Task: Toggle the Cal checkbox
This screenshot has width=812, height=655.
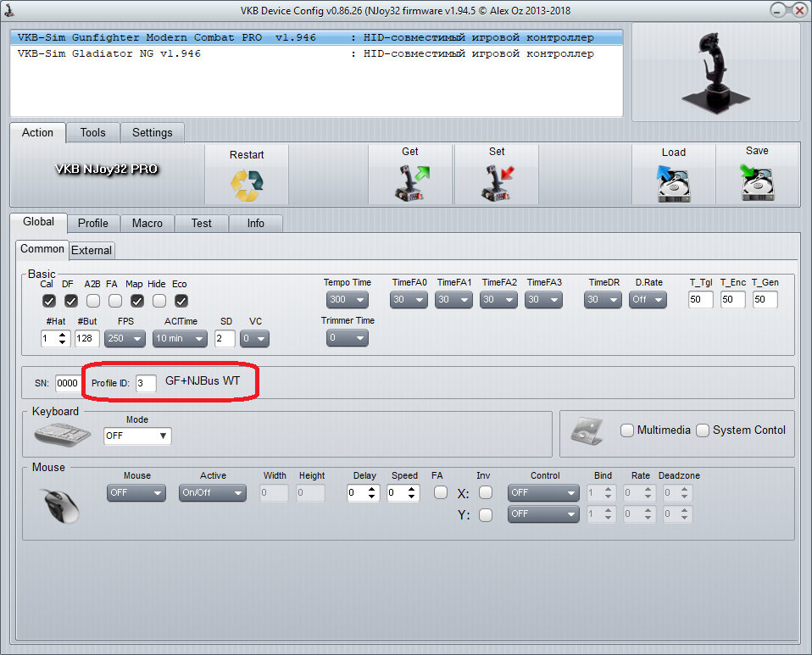Action: pyautogui.click(x=48, y=300)
